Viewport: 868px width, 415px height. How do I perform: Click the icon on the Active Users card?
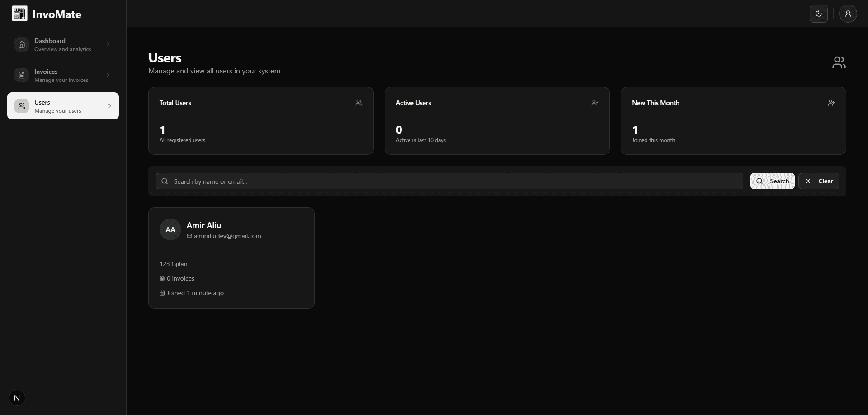coord(594,103)
